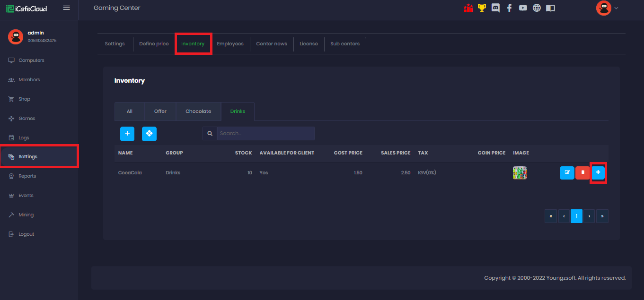Go to next page in pagination

589,216
